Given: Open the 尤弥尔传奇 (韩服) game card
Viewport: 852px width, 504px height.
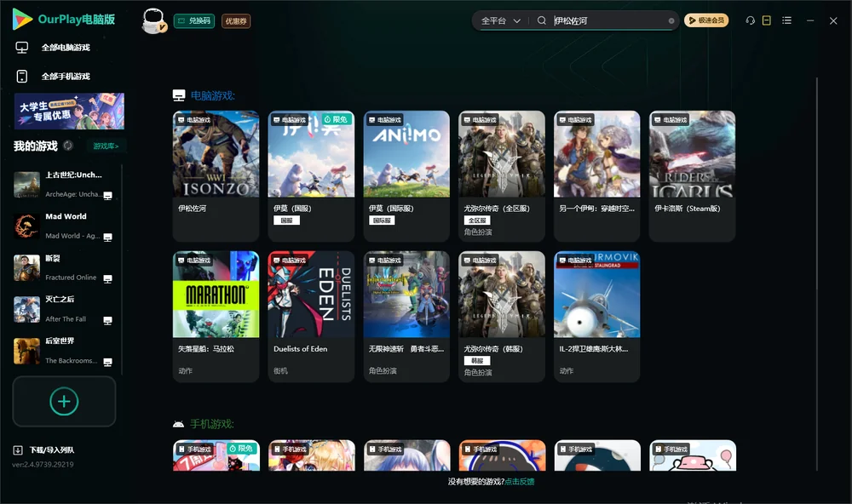Looking at the screenshot, I should coord(502,317).
